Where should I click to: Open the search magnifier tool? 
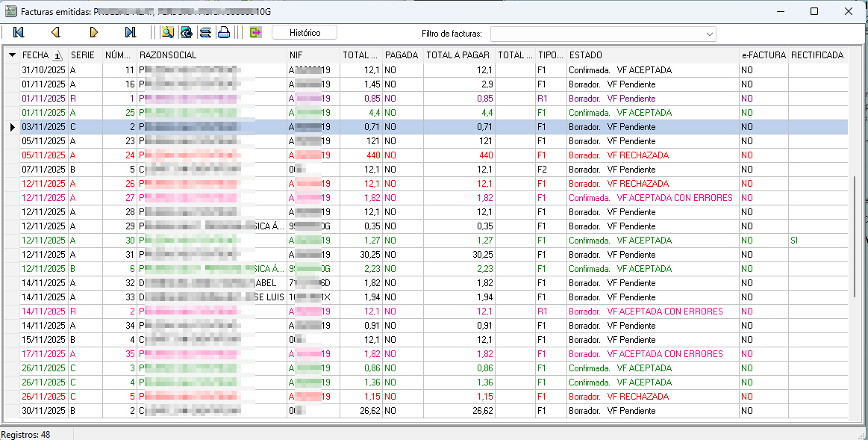pyautogui.click(x=167, y=32)
